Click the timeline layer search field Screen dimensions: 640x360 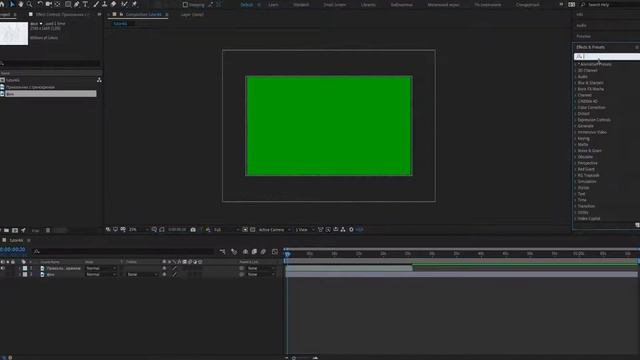pyautogui.click(x=125, y=252)
